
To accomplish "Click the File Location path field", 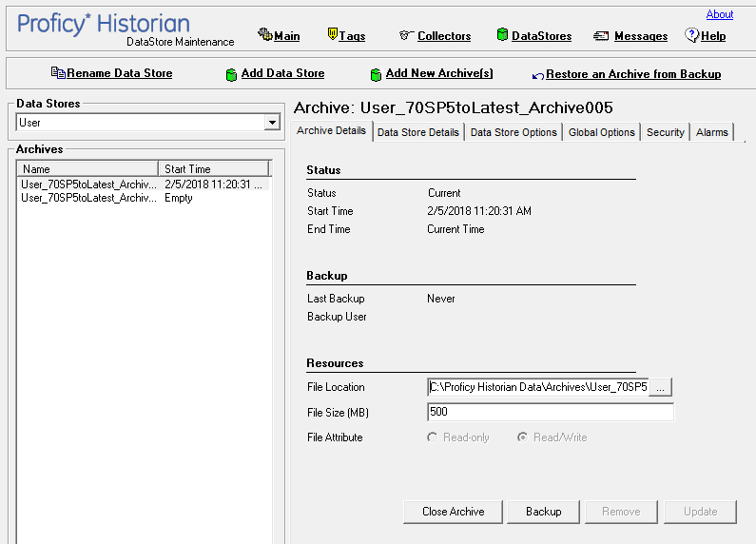I will [538, 387].
